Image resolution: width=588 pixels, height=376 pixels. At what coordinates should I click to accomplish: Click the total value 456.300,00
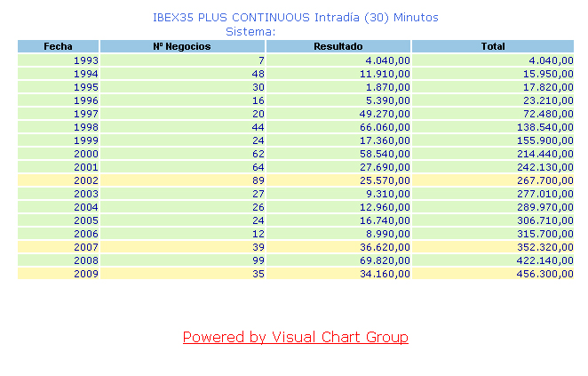coord(542,274)
